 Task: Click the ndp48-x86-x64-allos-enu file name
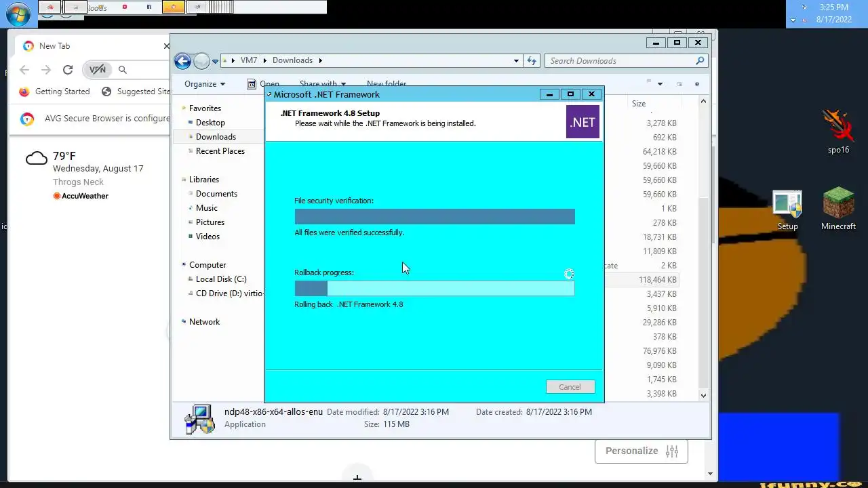273,411
